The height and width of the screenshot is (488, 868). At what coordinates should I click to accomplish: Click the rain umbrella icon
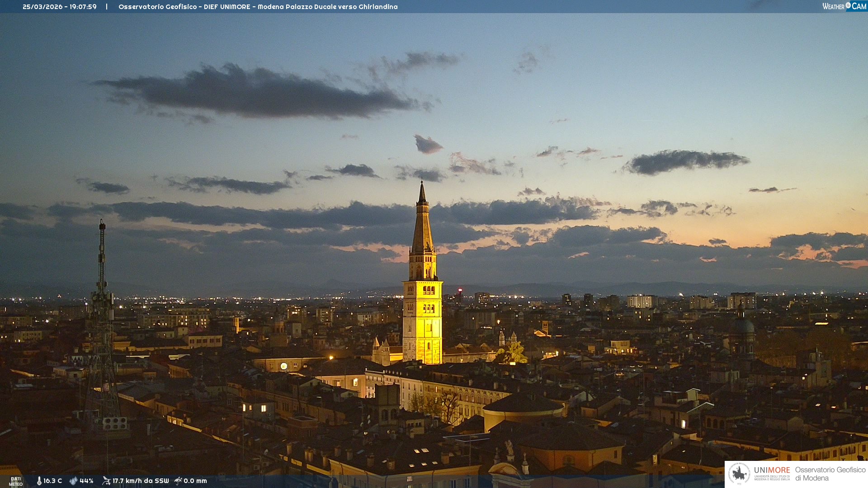pyautogui.click(x=178, y=481)
